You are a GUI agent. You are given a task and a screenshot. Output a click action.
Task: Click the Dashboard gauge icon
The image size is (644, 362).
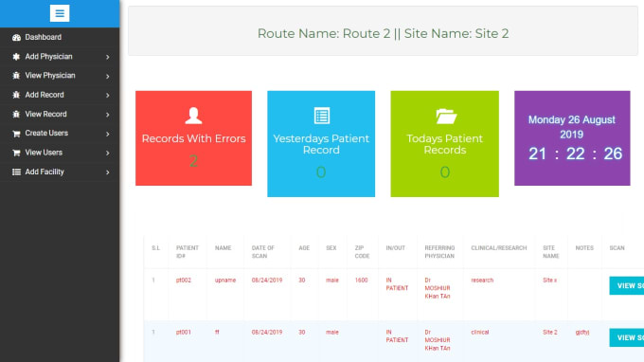16,37
